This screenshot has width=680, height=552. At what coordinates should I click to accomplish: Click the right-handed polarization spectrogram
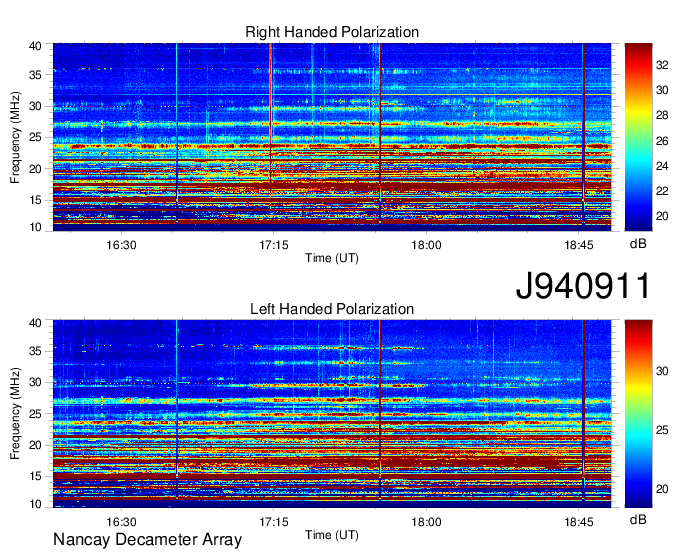pos(332,137)
